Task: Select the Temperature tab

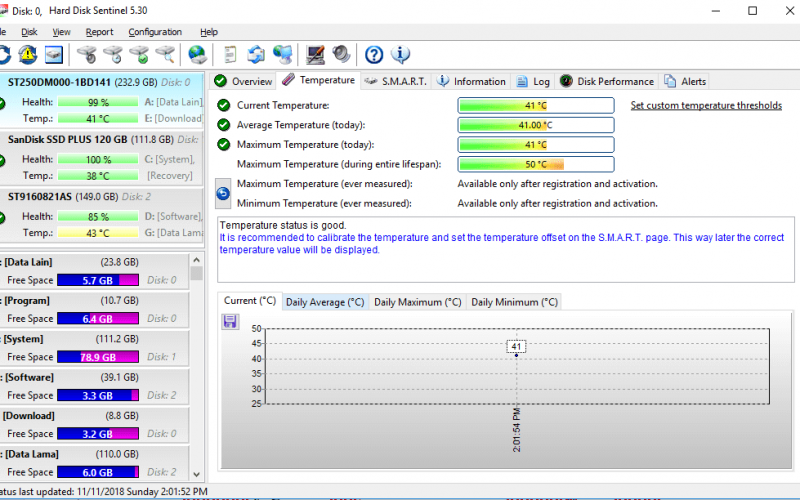Action: [318, 80]
